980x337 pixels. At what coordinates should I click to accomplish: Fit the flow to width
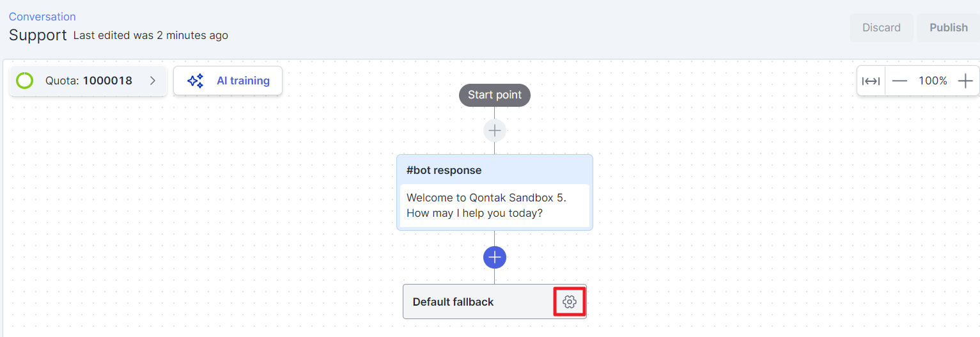coord(871,81)
